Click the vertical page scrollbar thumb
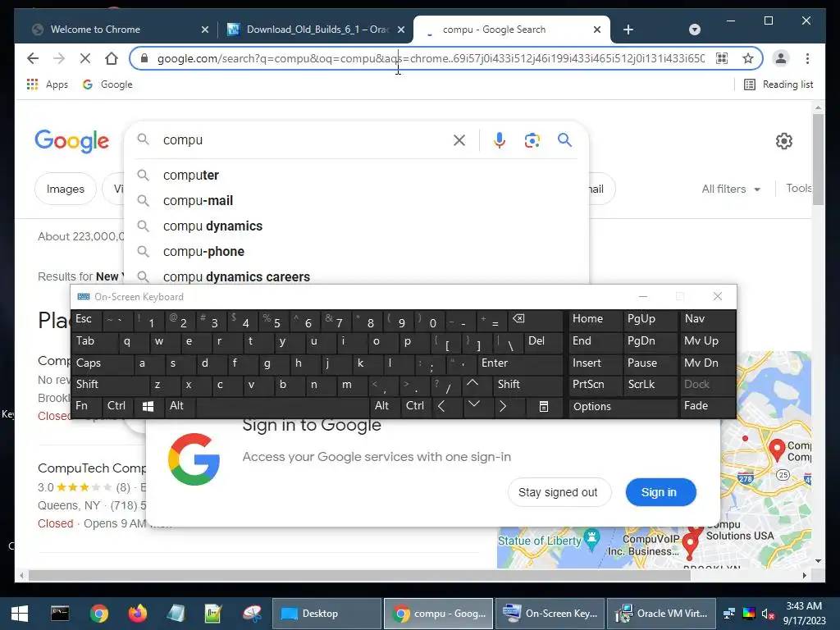The width and height of the screenshot is (840, 630). point(818,158)
